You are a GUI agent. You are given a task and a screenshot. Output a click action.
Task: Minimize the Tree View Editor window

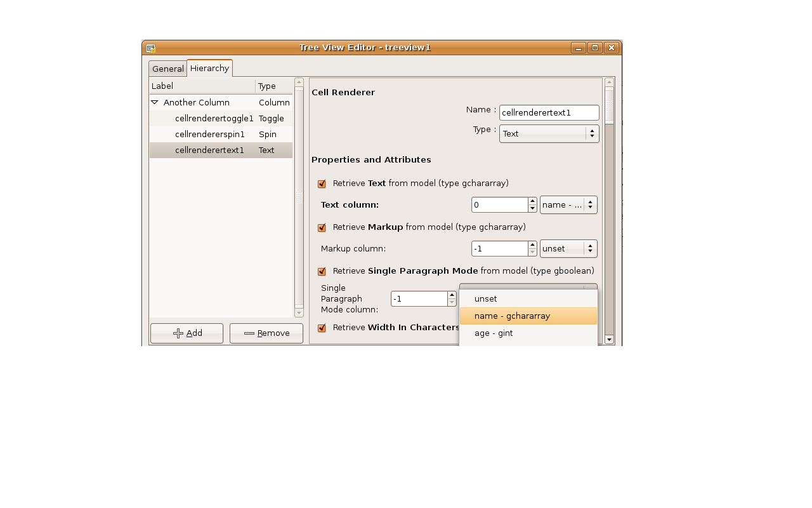pos(579,48)
